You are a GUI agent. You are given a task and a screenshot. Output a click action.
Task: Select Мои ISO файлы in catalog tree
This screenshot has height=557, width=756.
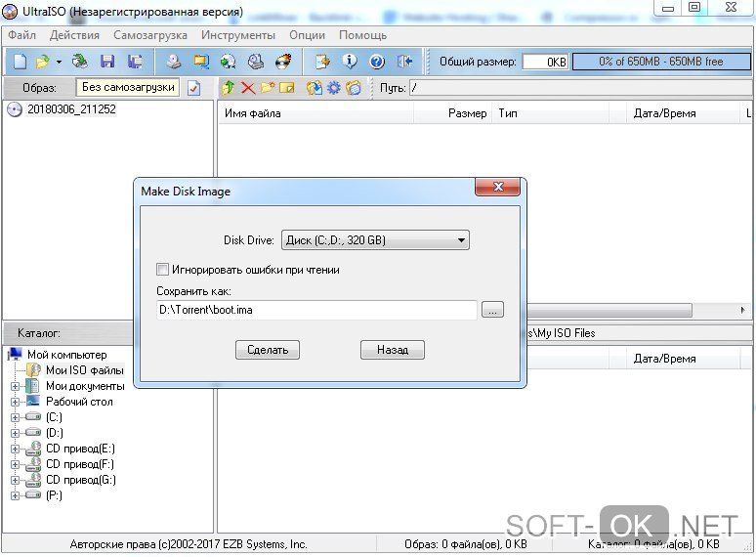point(85,370)
